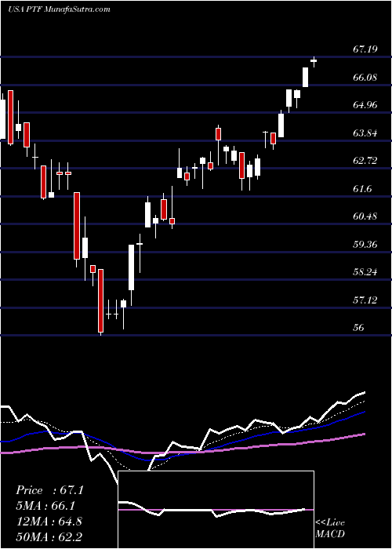Image resolution: width=392 pixels, height=549 pixels.
Task: Click the '5MA : 66.1' readout
Action: coord(45,506)
